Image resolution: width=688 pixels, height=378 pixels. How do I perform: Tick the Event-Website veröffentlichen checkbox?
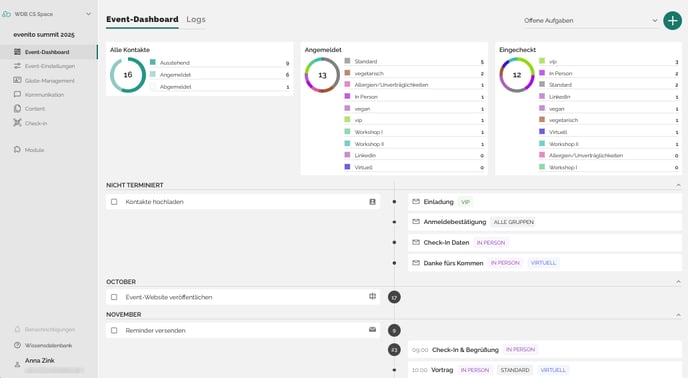tap(114, 297)
